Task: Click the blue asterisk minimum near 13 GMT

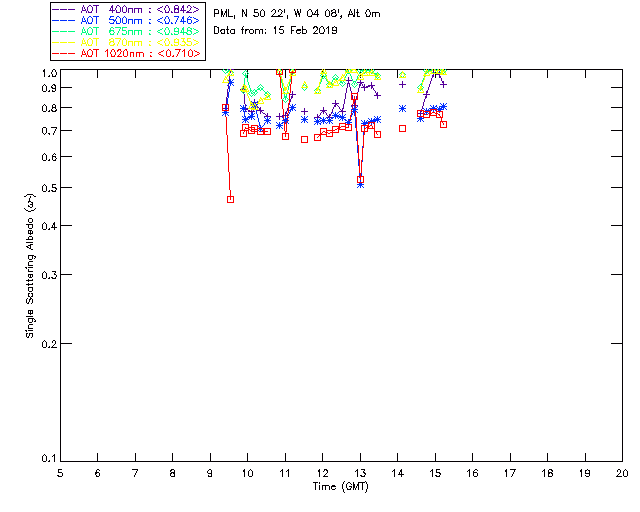Action: pyautogui.click(x=360, y=185)
